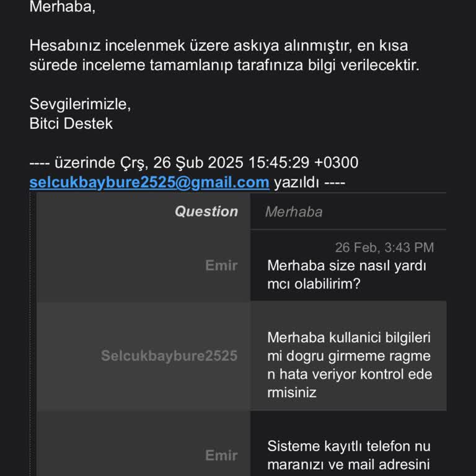This screenshot has height=476, width=476.
Task: Select the "Bitci Destek" signature
Action: tap(71, 123)
